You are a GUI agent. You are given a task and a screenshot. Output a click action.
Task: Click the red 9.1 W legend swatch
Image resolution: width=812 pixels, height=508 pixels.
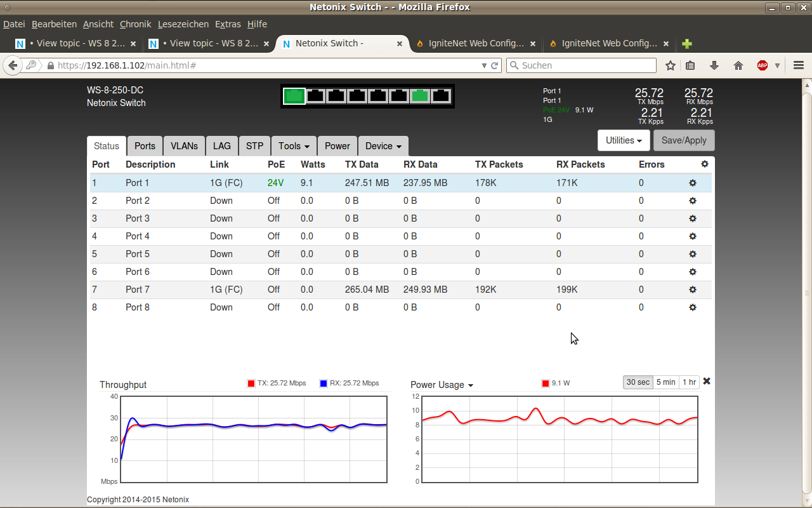click(546, 383)
